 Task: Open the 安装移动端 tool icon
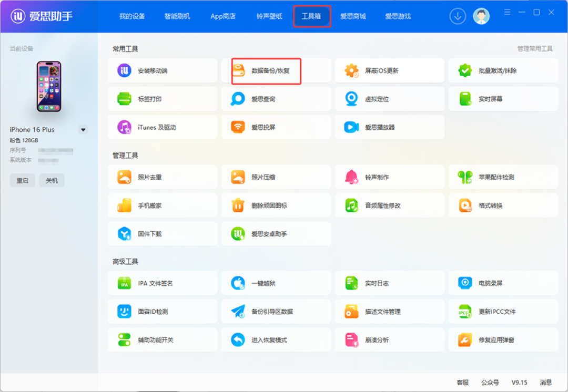[x=124, y=70]
